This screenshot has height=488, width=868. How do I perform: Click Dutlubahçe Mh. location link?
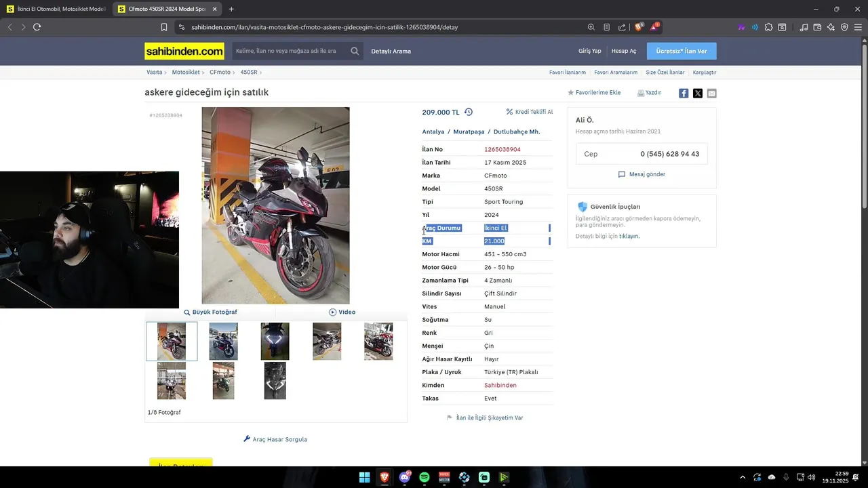517,131
